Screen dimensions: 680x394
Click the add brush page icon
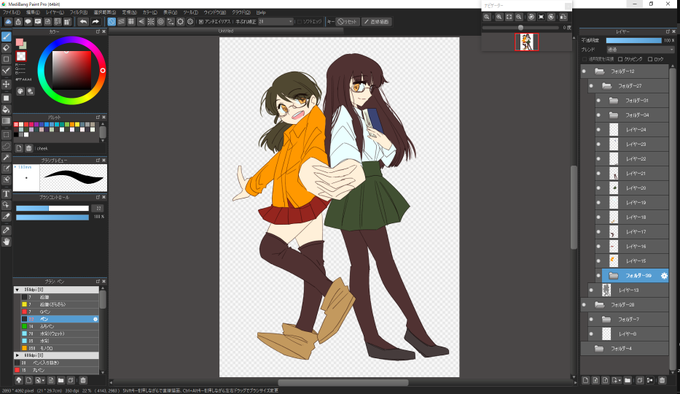(x=29, y=380)
